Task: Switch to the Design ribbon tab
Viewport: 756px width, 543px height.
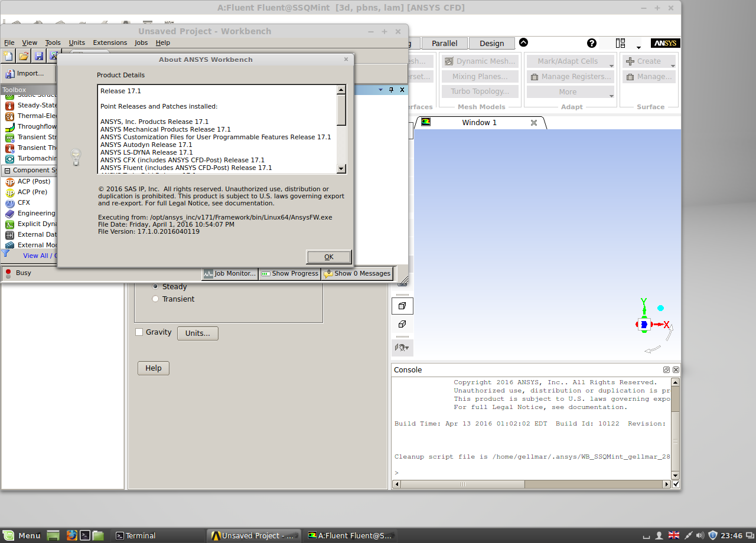Action: (x=491, y=43)
